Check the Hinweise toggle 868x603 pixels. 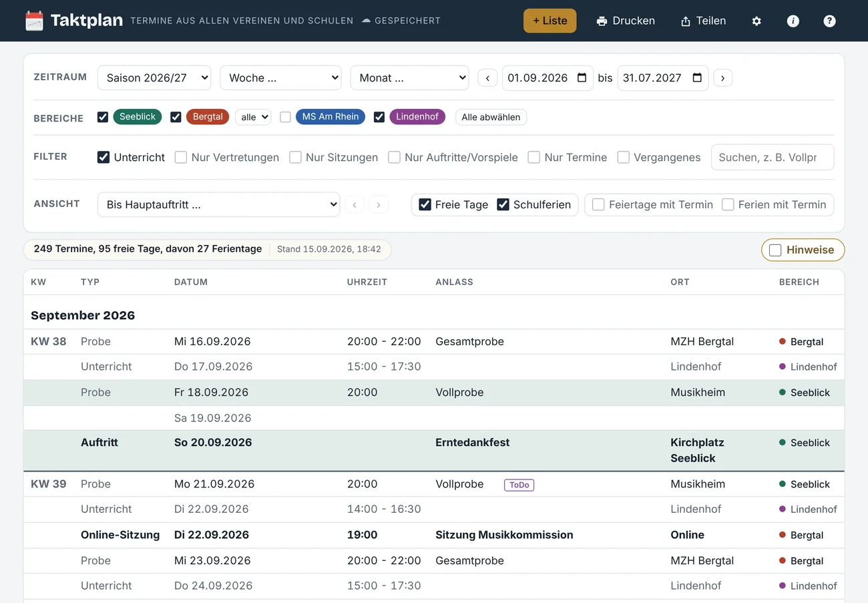(x=775, y=250)
